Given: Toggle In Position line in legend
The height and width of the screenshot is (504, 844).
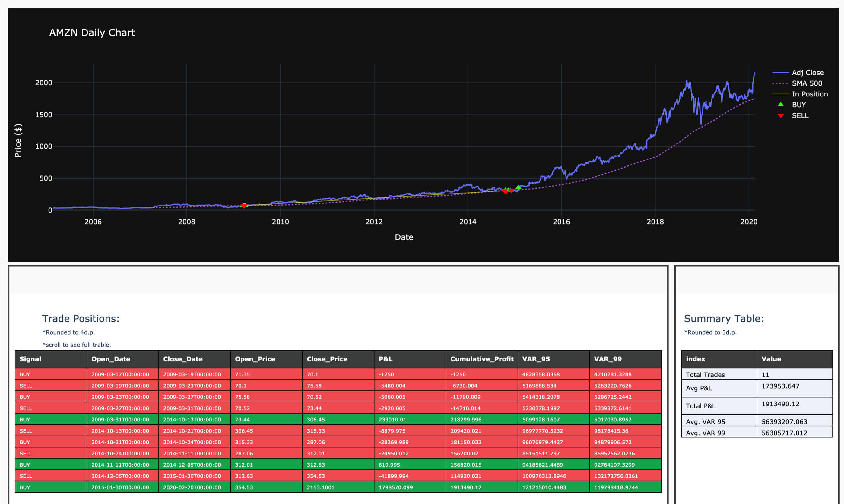Looking at the screenshot, I should (x=809, y=94).
